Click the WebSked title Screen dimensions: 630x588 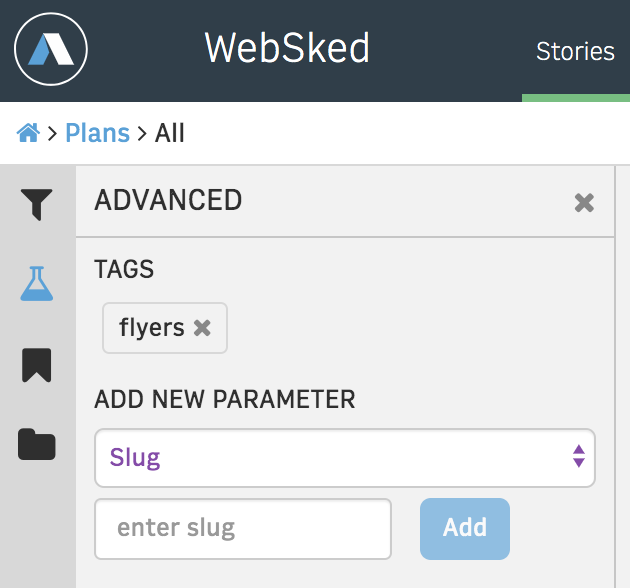[x=287, y=48]
